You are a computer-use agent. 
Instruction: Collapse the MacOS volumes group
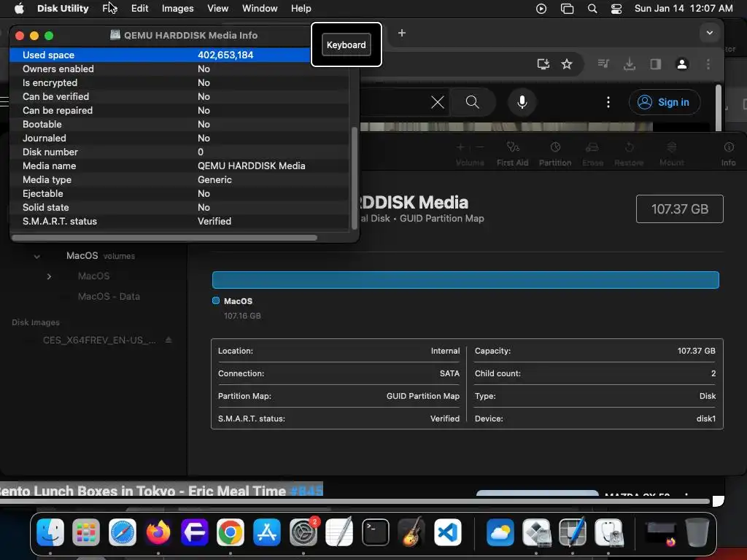(x=36, y=256)
